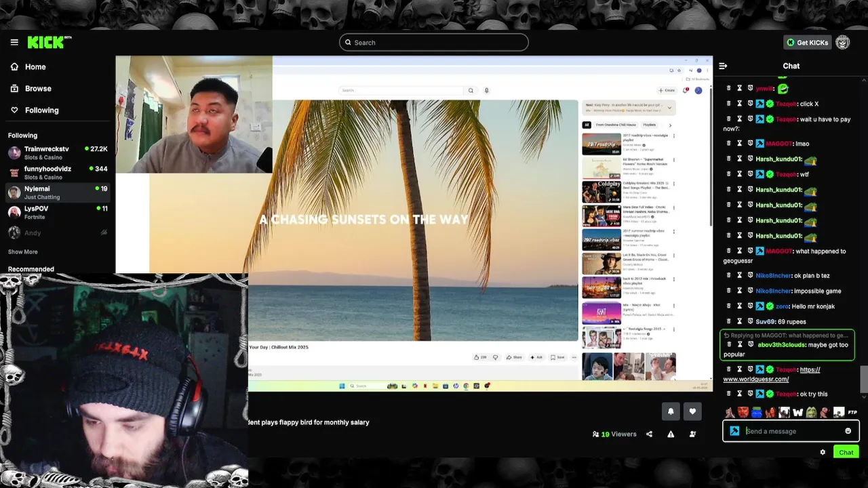Toggle stream notifications with the bell button
This screenshot has height=488, width=868.
pyautogui.click(x=671, y=411)
